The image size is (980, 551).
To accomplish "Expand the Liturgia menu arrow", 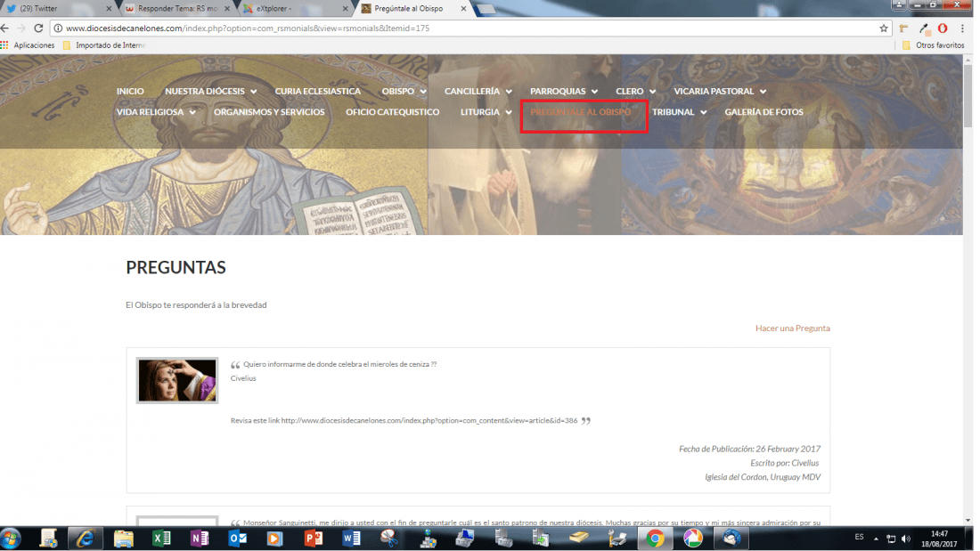I will click(x=509, y=112).
